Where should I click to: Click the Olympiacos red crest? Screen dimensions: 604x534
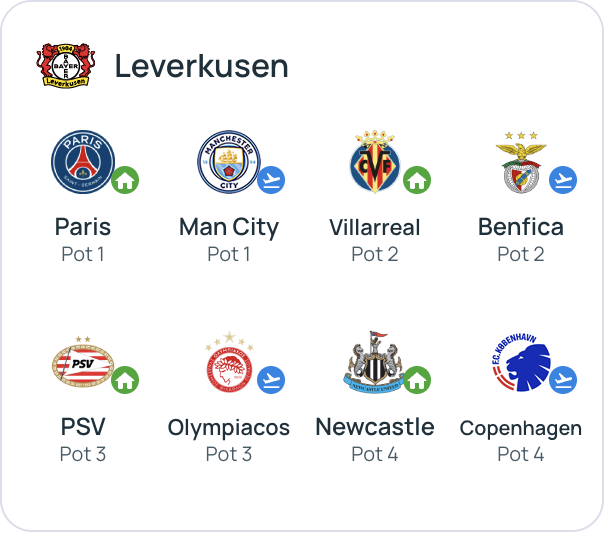[x=229, y=362]
